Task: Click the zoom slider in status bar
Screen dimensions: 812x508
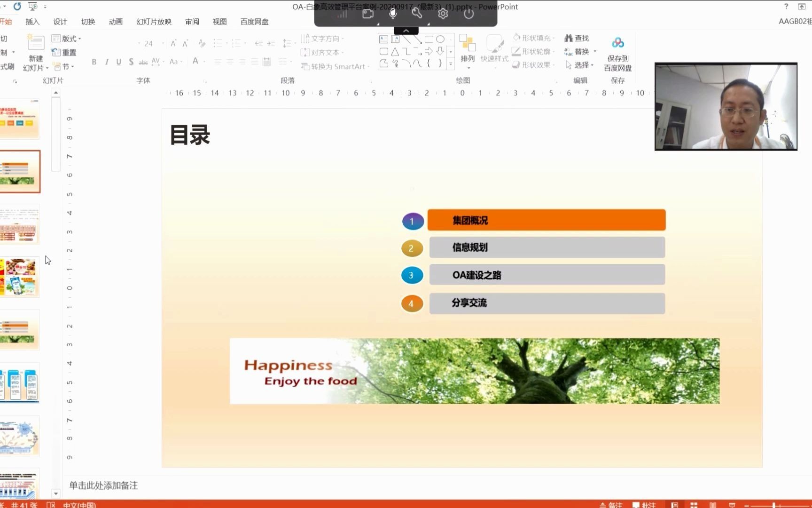Action: pos(774,506)
